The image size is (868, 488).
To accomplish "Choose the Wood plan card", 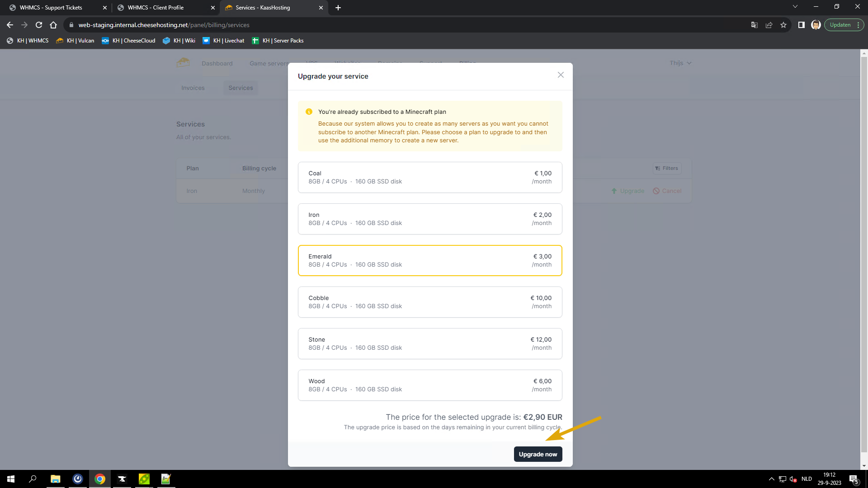I will tap(429, 385).
